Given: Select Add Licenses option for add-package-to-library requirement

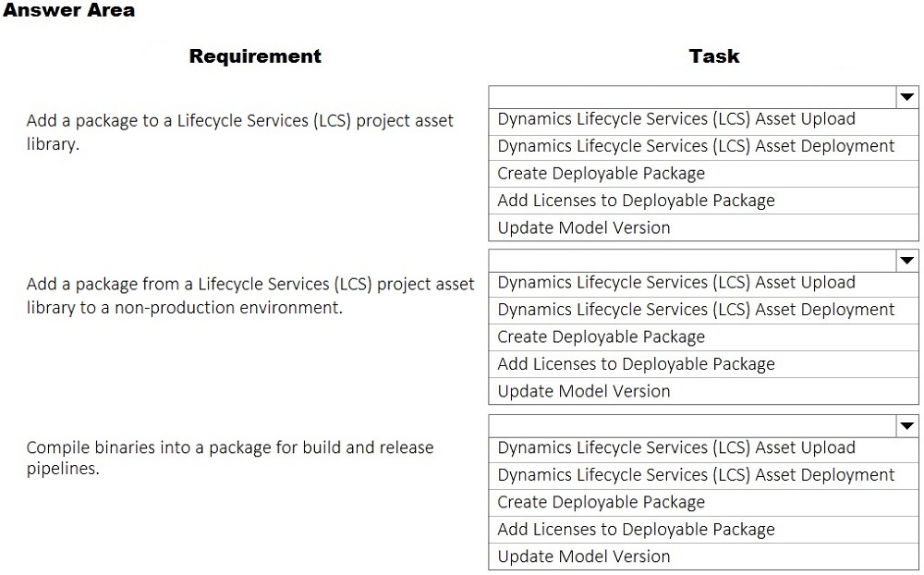Looking at the screenshot, I should pyautogui.click(x=636, y=201).
